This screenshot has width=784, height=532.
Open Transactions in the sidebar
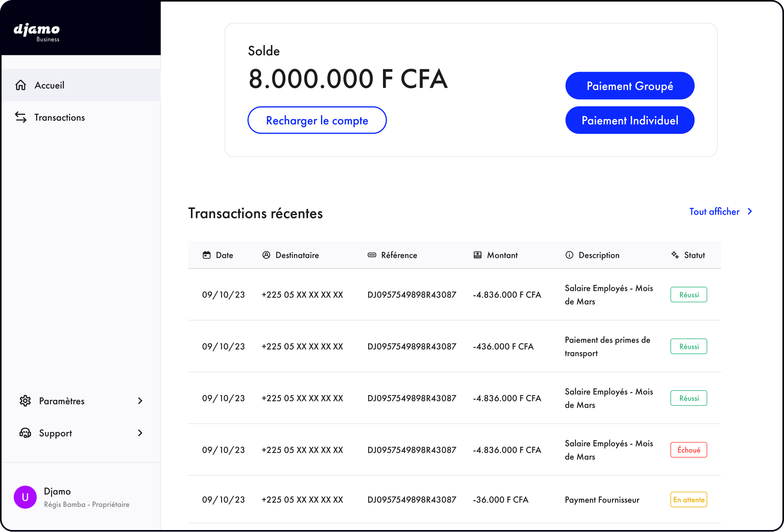pos(60,118)
